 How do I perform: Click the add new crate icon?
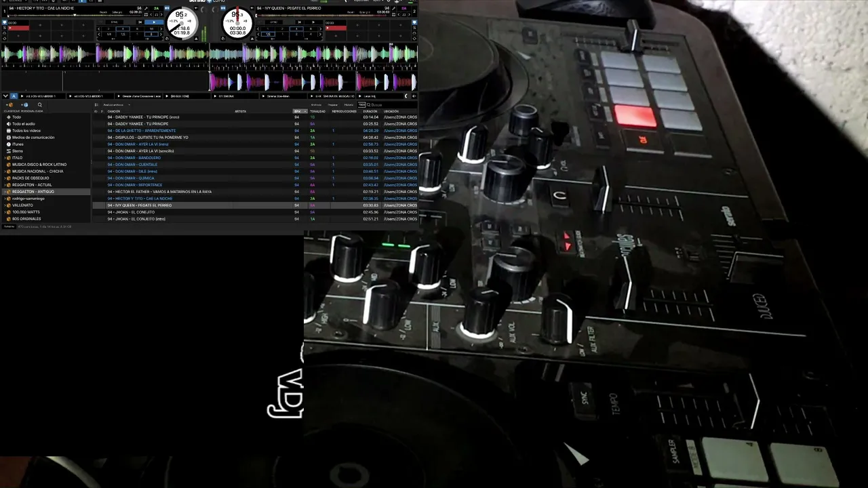[9, 105]
